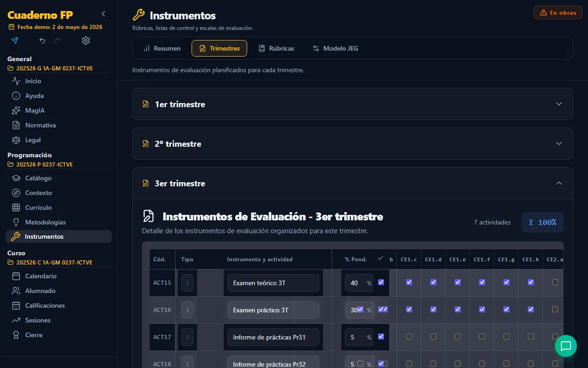Click the Normativa document icon
The width and height of the screenshot is (588, 368).
coord(16,125)
